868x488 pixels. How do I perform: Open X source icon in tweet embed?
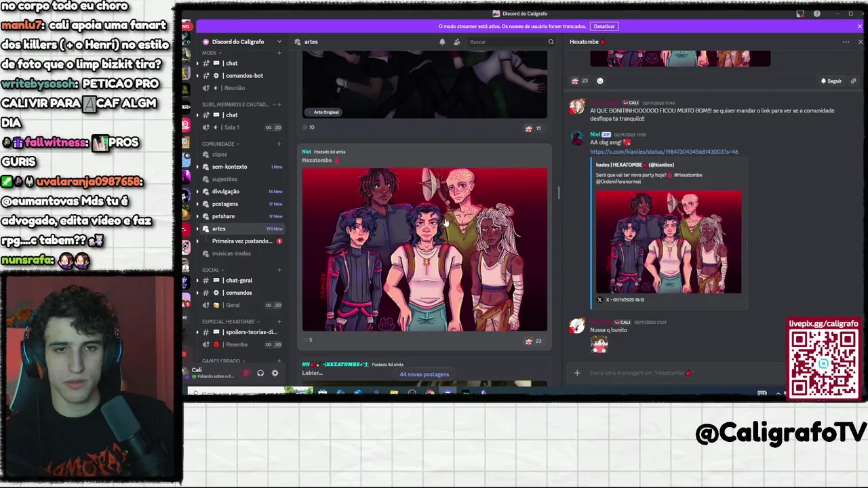coord(599,300)
